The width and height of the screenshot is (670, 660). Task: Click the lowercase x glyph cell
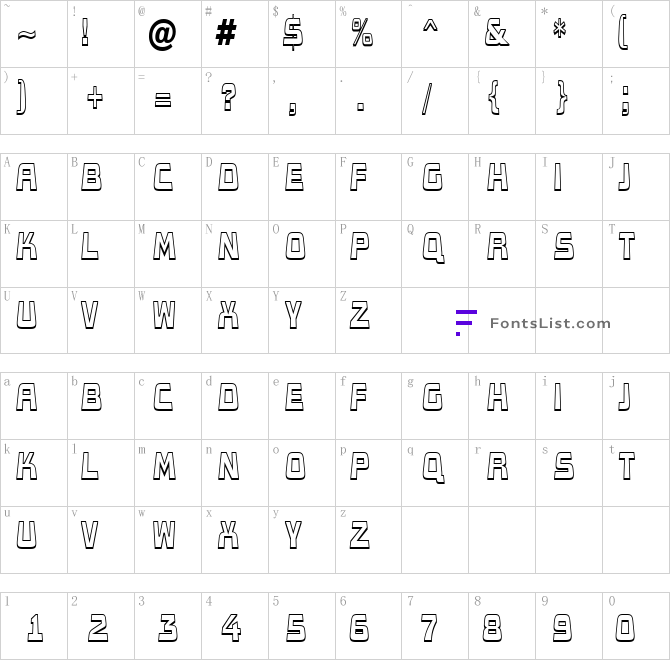click(x=235, y=540)
